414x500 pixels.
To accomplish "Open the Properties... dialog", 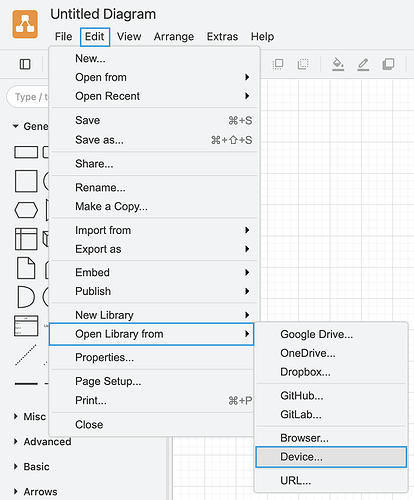I will [152, 357].
